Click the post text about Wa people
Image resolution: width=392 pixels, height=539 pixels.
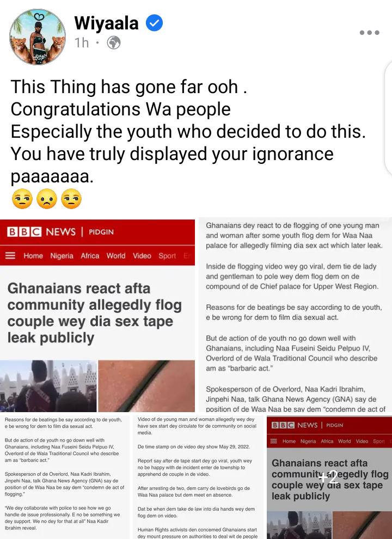(188, 131)
